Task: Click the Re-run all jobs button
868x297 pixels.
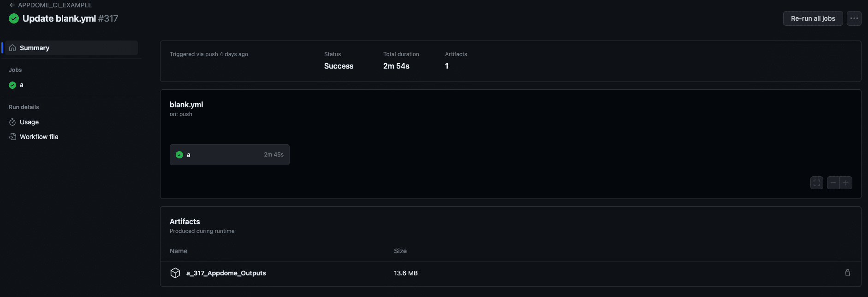Action: 813,18
